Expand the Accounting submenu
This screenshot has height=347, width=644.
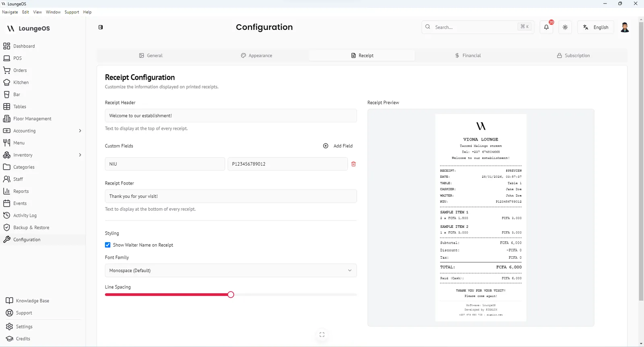pyautogui.click(x=80, y=131)
